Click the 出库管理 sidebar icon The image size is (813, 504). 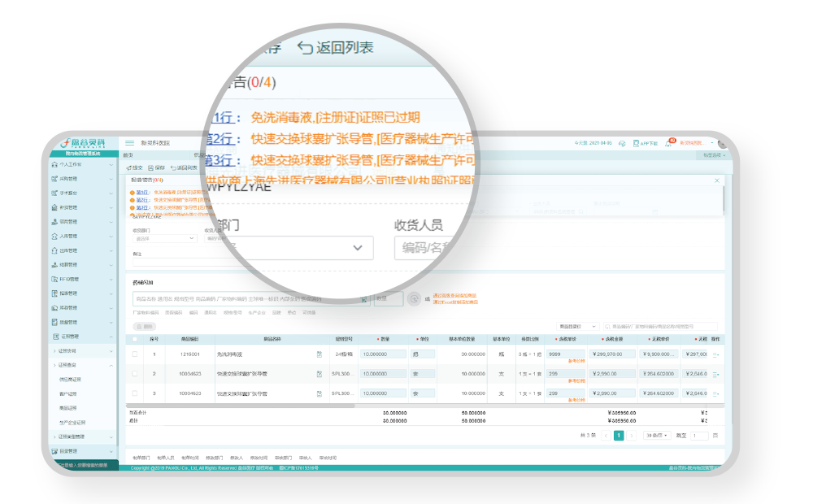pyautogui.click(x=54, y=250)
